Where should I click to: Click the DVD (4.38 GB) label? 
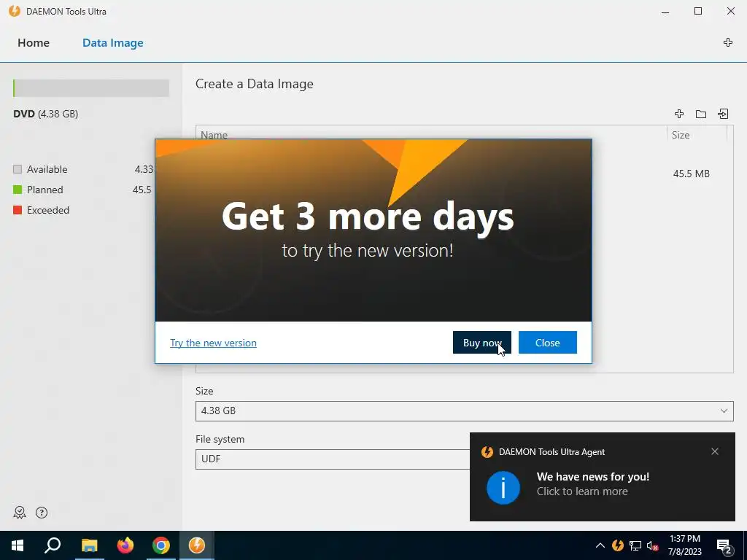tap(46, 114)
